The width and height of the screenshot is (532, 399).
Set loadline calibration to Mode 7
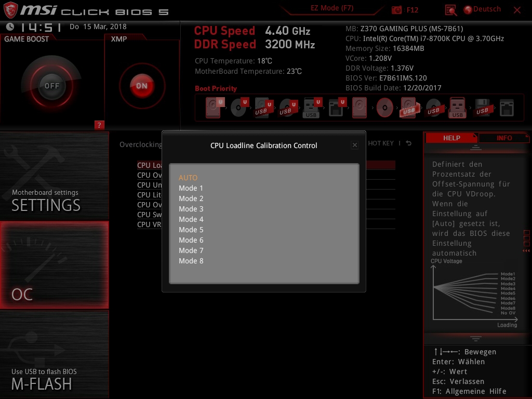tap(191, 250)
